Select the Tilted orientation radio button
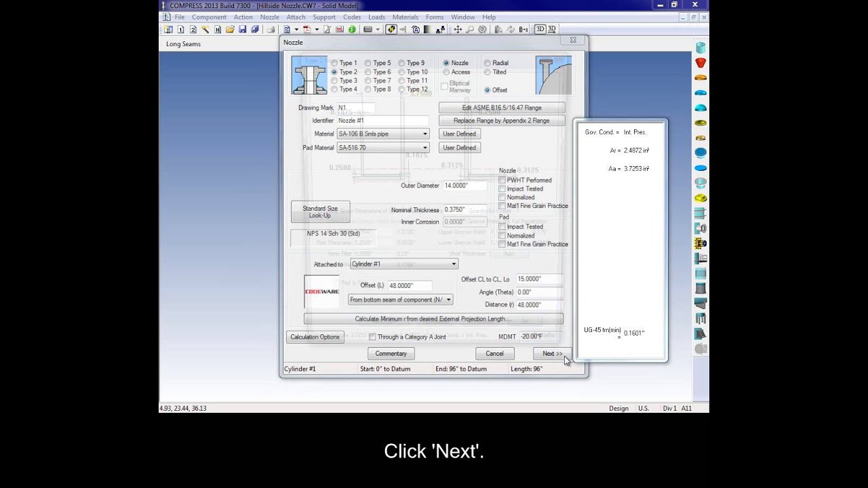This screenshot has width=868, height=488. point(487,72)
